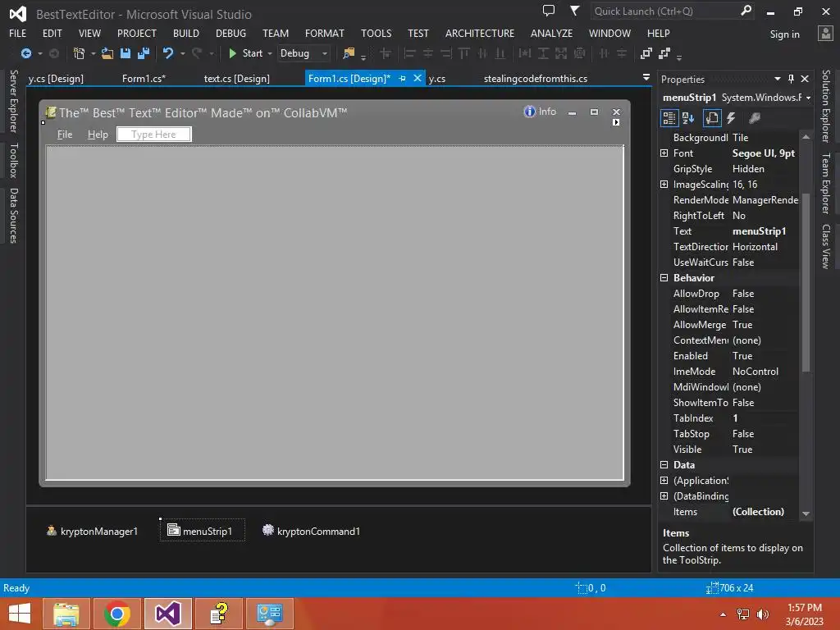This screenshot has height=630, width=840.
Task: Open the Solution Explorer side tab
Action: click(825, 106)
